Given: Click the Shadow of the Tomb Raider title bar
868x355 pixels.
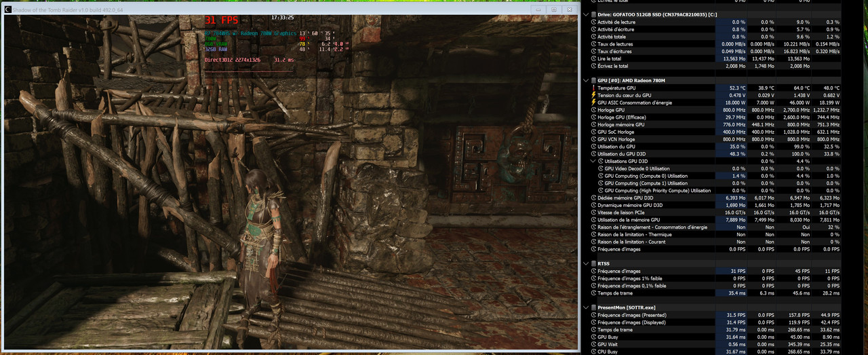Looking at the screenshot, I should tap(271, 9).
